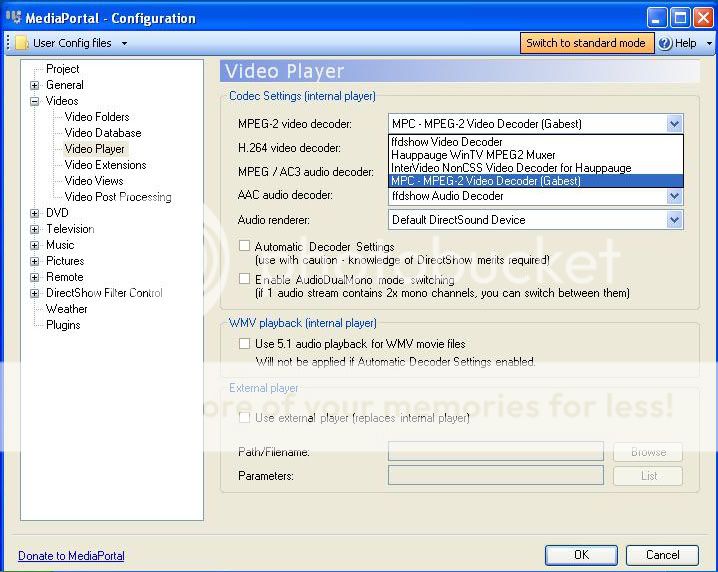Click Switch to standard mode button
This screenshot has width=718, height=572.
pyautogui.click(x=586, y=43)
